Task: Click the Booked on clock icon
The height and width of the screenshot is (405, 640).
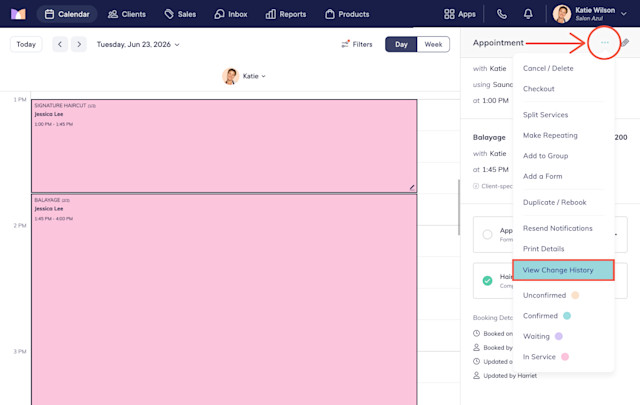Action: (x=476, y=333)
